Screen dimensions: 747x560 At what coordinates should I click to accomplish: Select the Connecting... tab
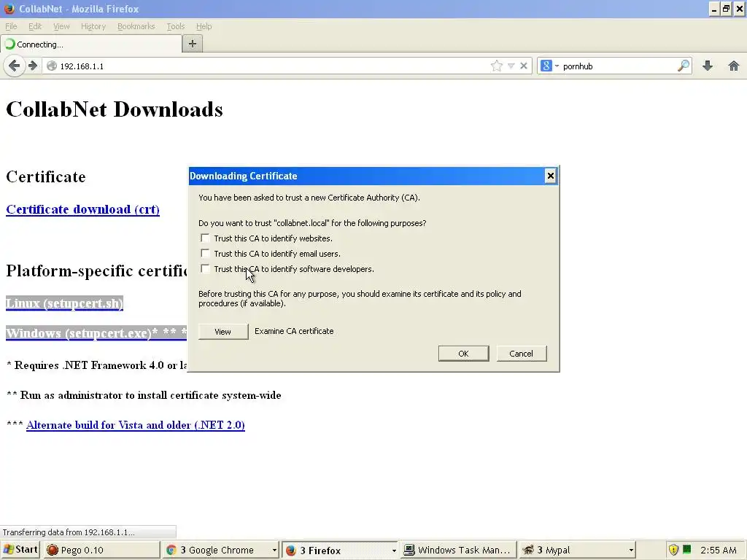91,44
